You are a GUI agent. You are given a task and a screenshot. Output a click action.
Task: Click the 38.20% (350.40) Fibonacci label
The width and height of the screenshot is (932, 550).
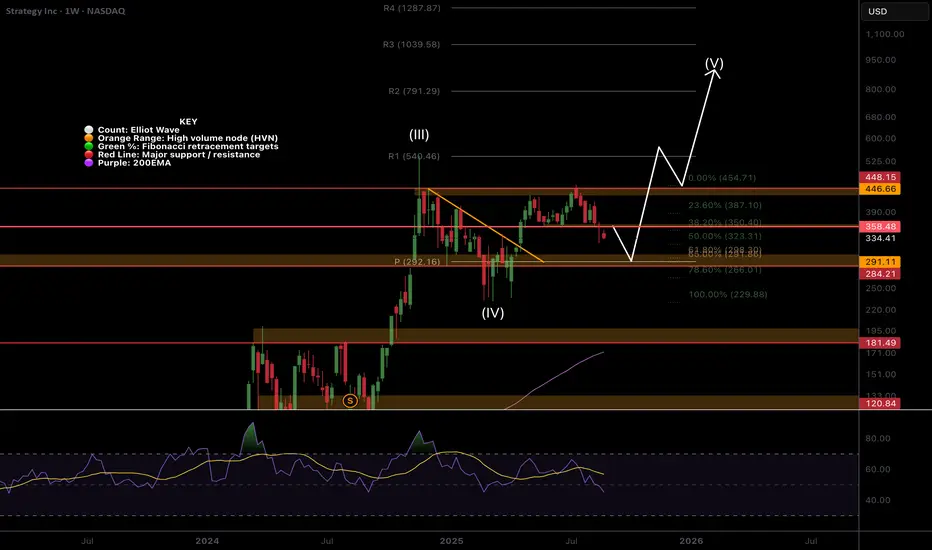pos(725,222)
